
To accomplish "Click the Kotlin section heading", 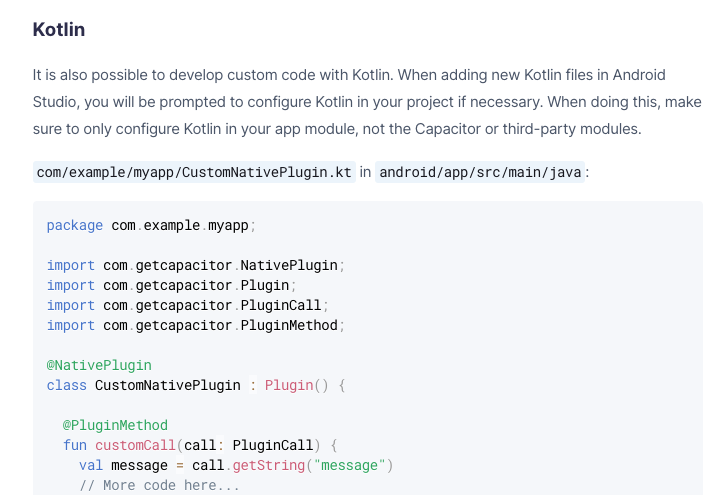I will coord(59,30).
